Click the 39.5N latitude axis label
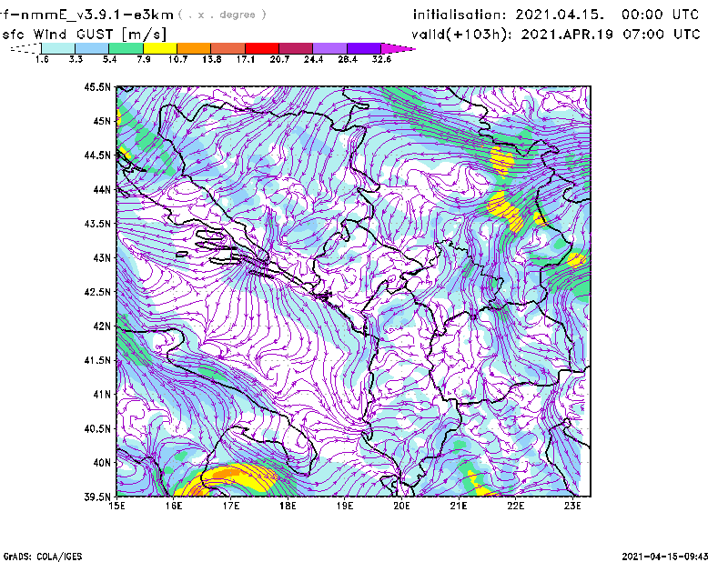728x562 pixels. (97, 497)
